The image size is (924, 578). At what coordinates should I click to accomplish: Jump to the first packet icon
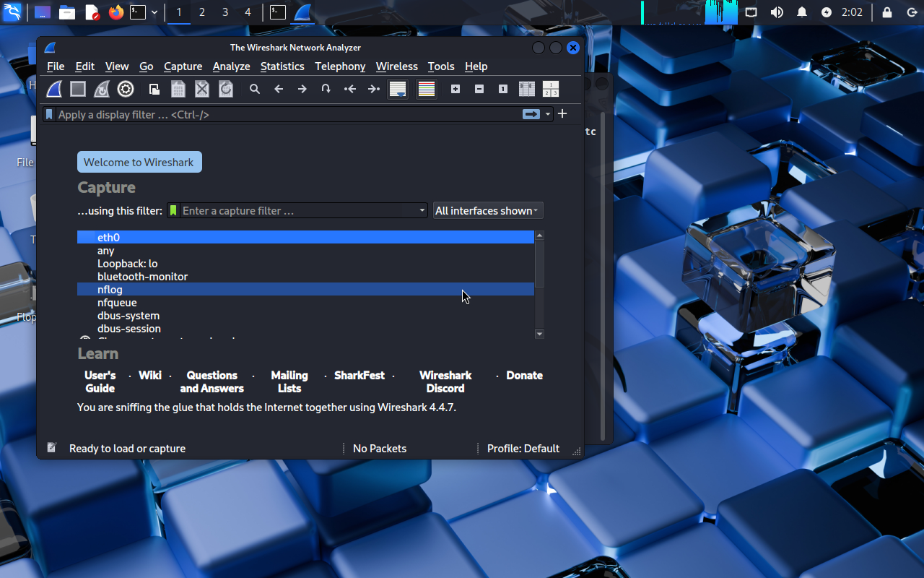(350, 89)
